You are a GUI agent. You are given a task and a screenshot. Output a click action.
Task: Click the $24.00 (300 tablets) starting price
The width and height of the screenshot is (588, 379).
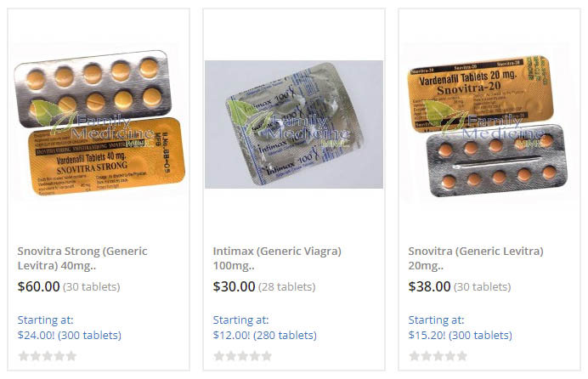point(70,335)
